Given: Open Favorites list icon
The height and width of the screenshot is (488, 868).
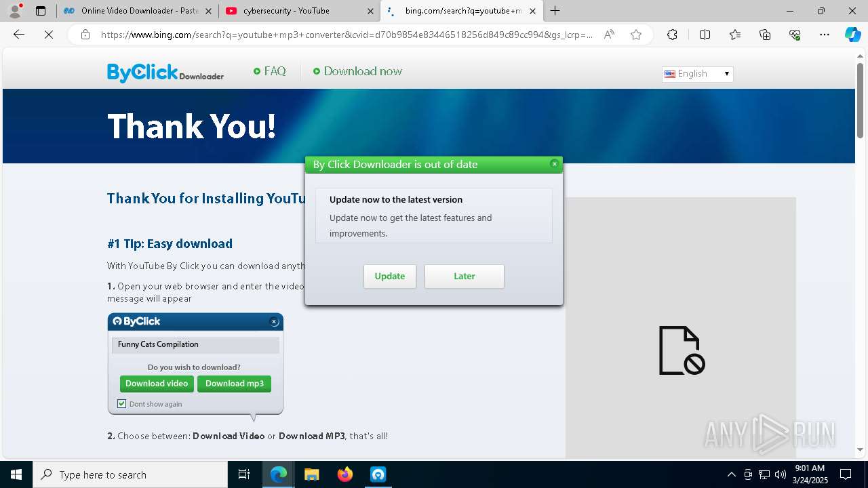Looking at the screenshot, I should click(x=735, y=35).
